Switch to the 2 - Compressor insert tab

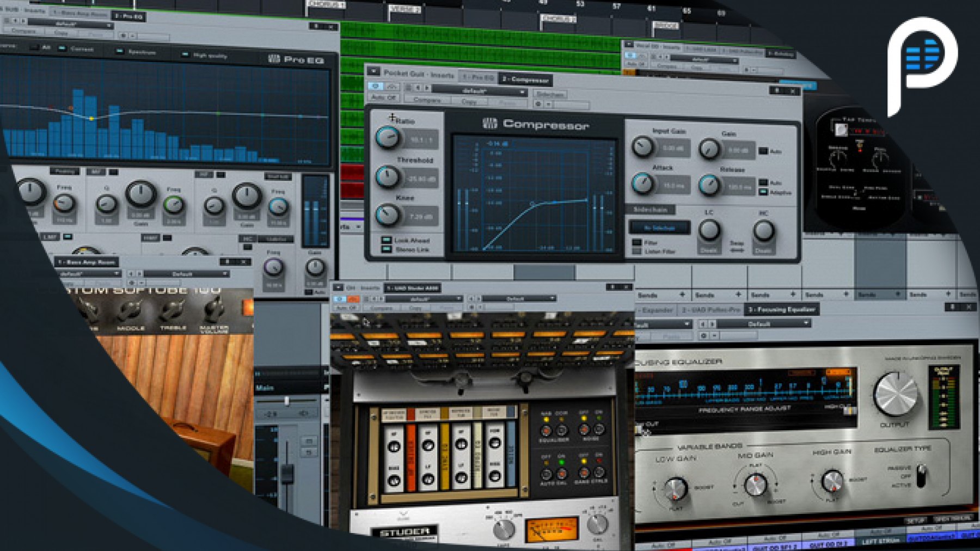click(x=525, y=79)
